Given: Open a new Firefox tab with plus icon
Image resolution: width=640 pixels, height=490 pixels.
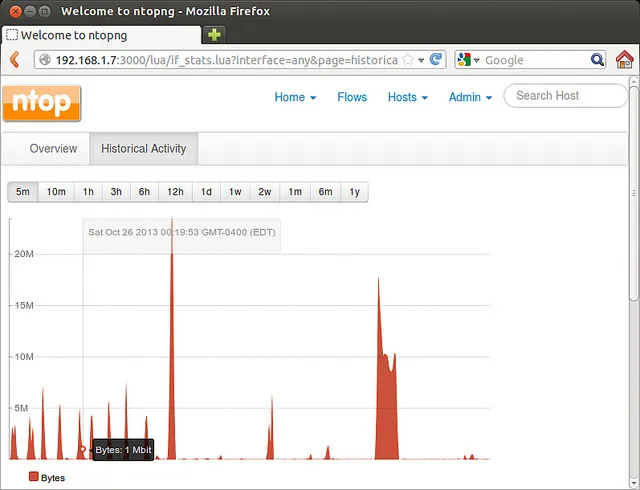Looking at the screenshot, I should (214, 35).
